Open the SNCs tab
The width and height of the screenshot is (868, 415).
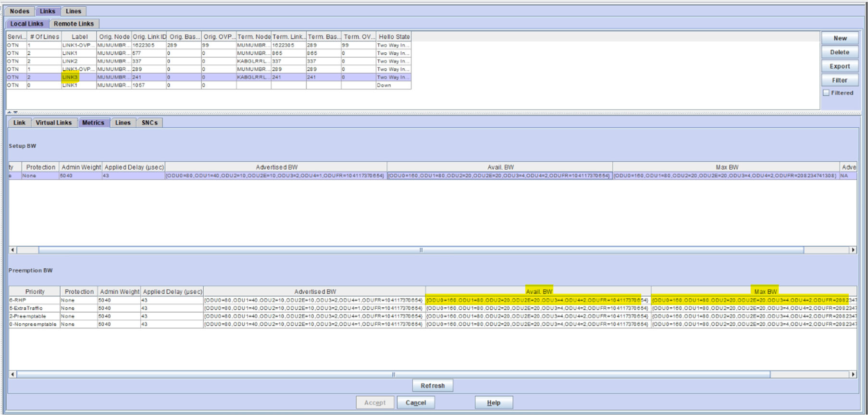pyautogui.click(x=149, y=123)
